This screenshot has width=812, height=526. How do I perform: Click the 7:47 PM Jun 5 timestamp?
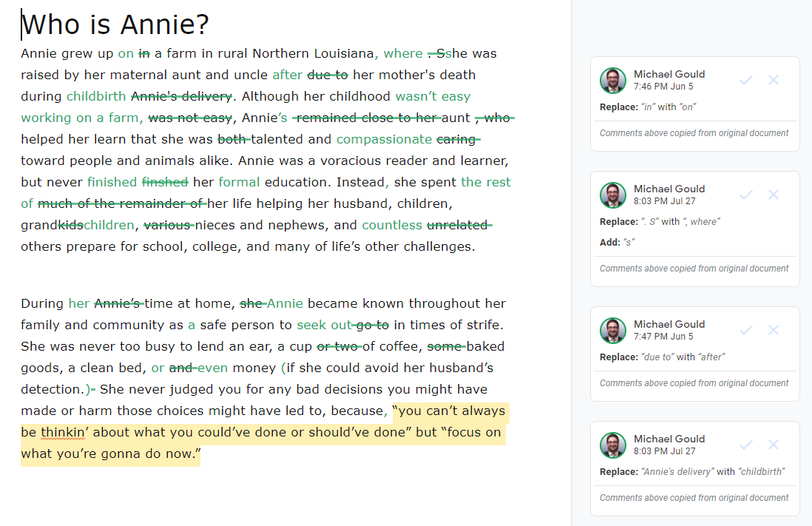663,337
